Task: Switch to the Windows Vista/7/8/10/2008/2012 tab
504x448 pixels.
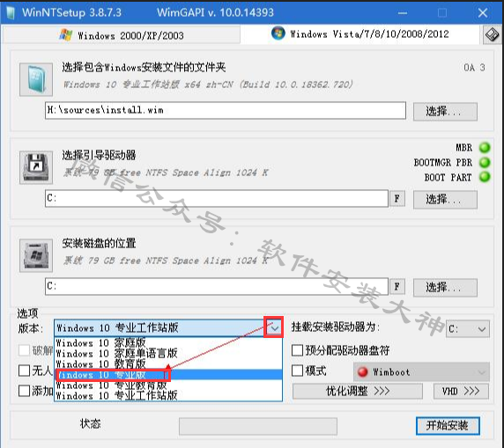Action: (360, 34)
